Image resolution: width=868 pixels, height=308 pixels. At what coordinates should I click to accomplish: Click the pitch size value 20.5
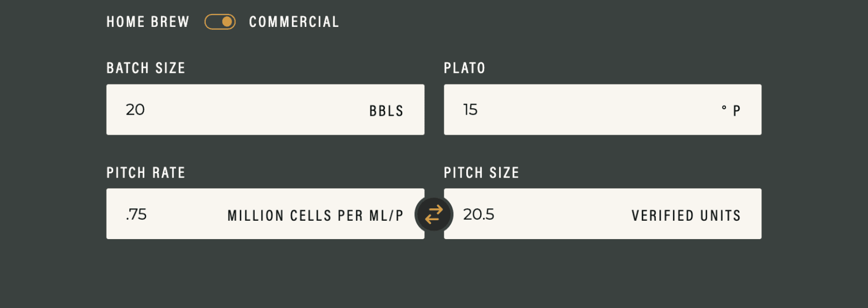[479, 214]
